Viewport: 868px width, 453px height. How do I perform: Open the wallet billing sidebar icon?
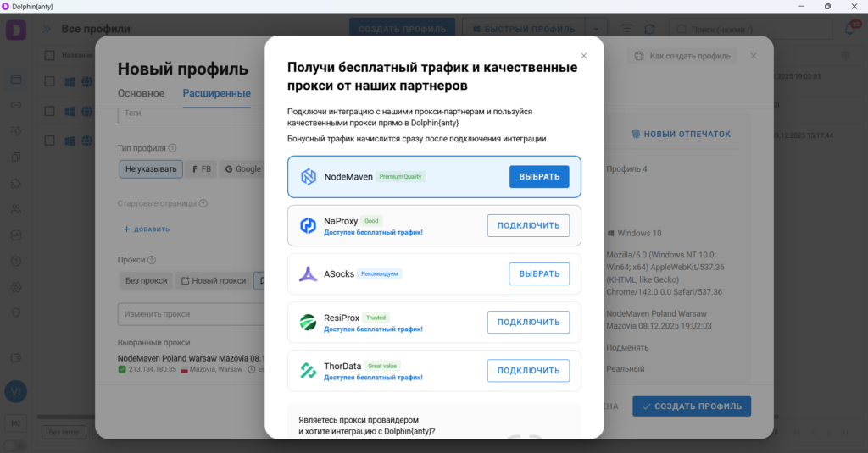pos(16,358)
